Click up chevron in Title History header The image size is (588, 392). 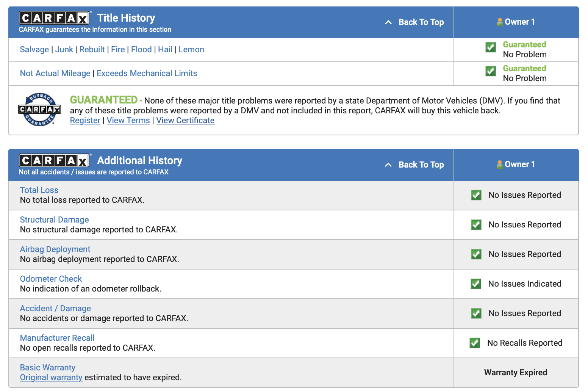pos(388,22)
